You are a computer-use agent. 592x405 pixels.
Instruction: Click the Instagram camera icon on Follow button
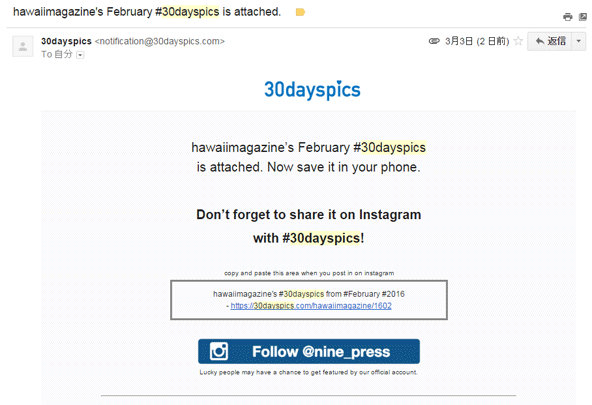point(219,351)
